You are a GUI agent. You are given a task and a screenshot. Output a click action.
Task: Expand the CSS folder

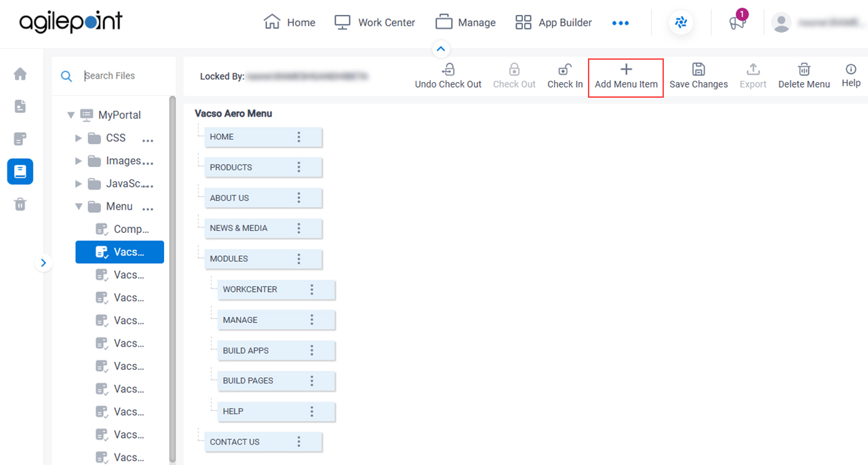79,138
